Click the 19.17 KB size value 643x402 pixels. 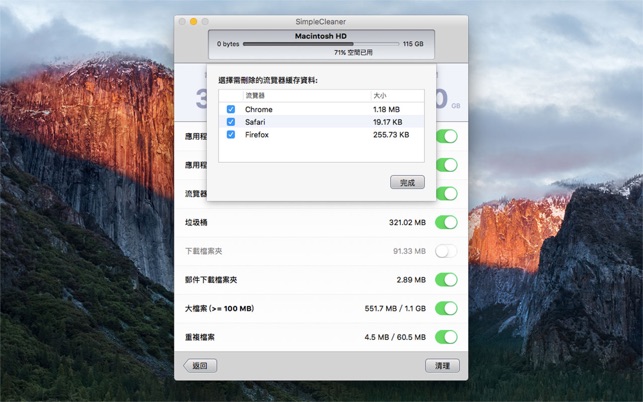point(388,122)
